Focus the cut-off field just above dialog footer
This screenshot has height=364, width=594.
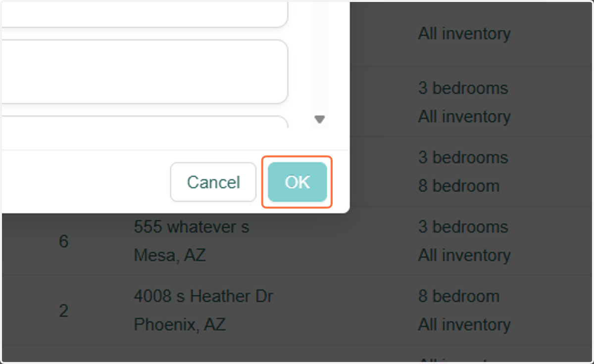coord(145,122)
